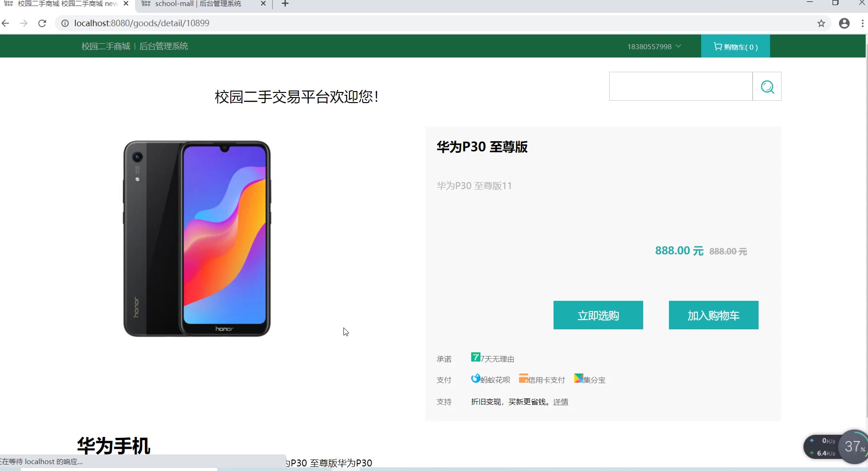This screenshot has width=868, height=471.
Task: Open the browser three-dot menu
Action: tap(862, 23)
